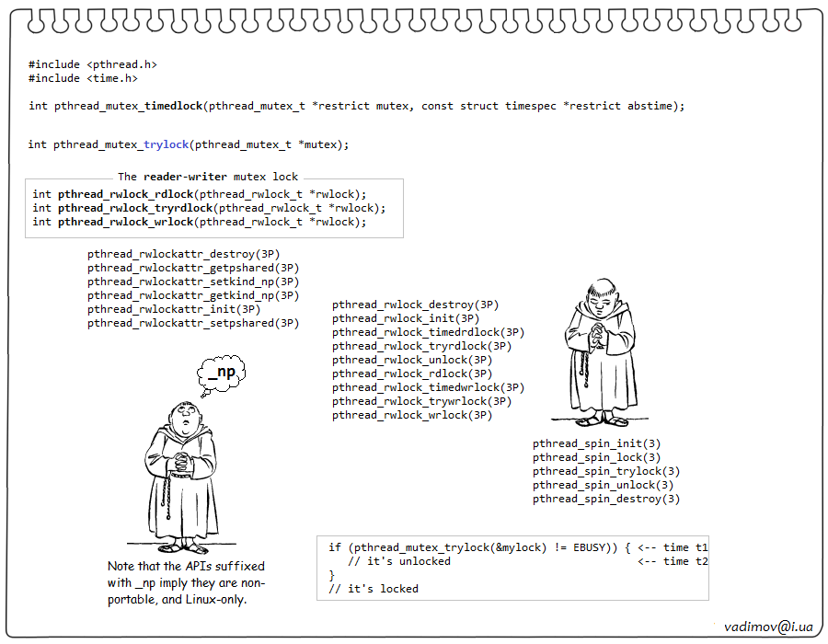Select the pthread_rwlock_rdlock declaration in box
Screen dimensions: 828x644
click(199, 194)
